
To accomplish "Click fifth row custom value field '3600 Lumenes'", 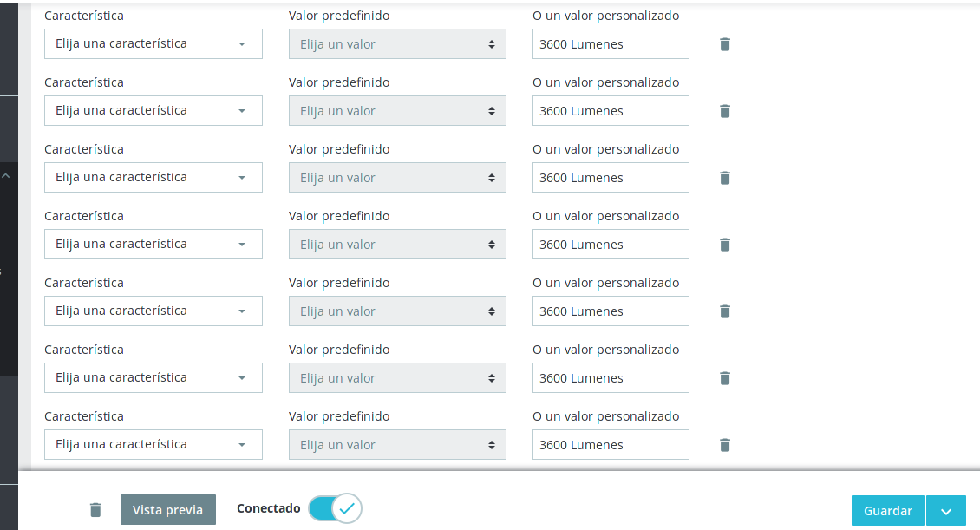I will [x=611, y=311].
